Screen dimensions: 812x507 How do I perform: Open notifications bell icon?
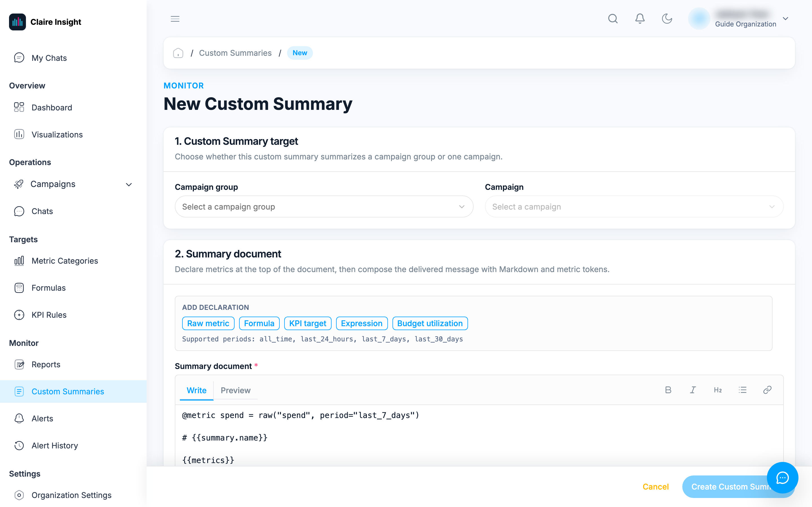640,19
